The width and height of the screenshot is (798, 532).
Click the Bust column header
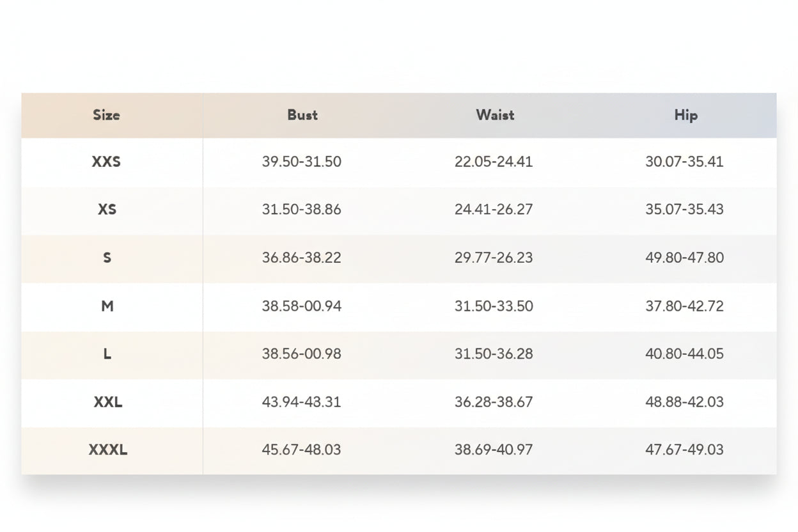[x=302, y=115]
